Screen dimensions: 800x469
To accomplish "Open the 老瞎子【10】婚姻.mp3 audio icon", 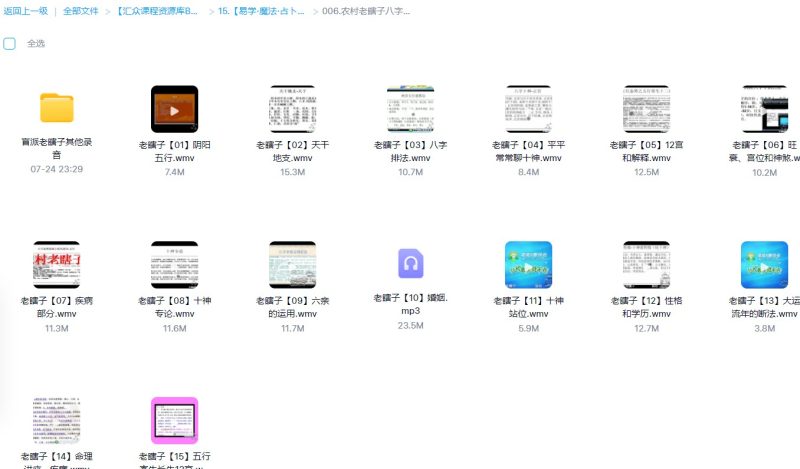I will point(410,264).
